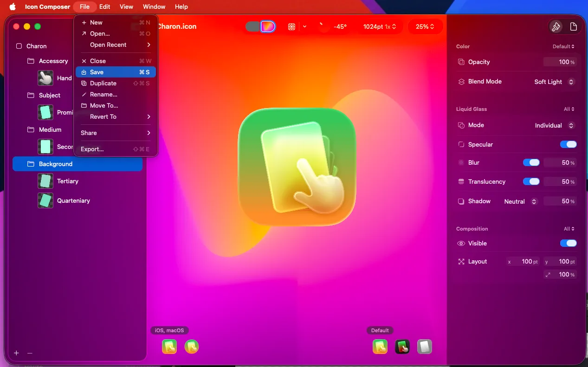
Task: Expand the Open Recent submenu
Action: pyautogui.click(x=116, y=45)
